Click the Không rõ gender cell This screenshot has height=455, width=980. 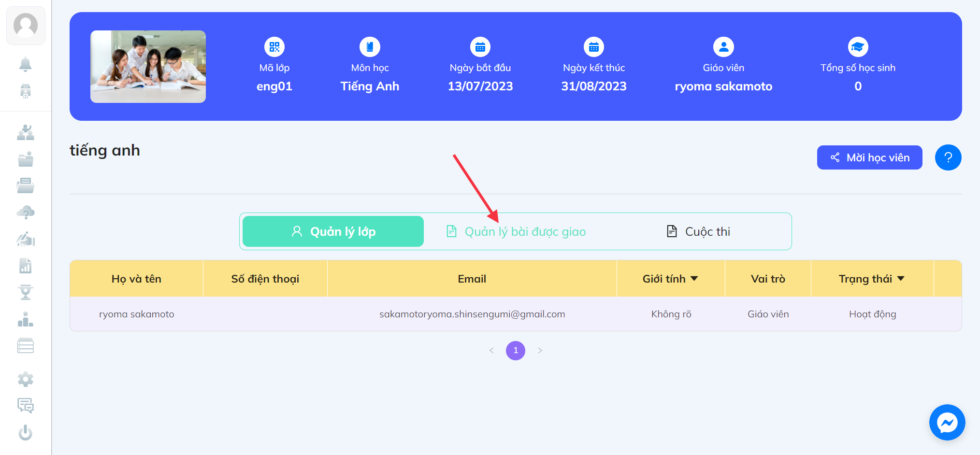point(671,314)
